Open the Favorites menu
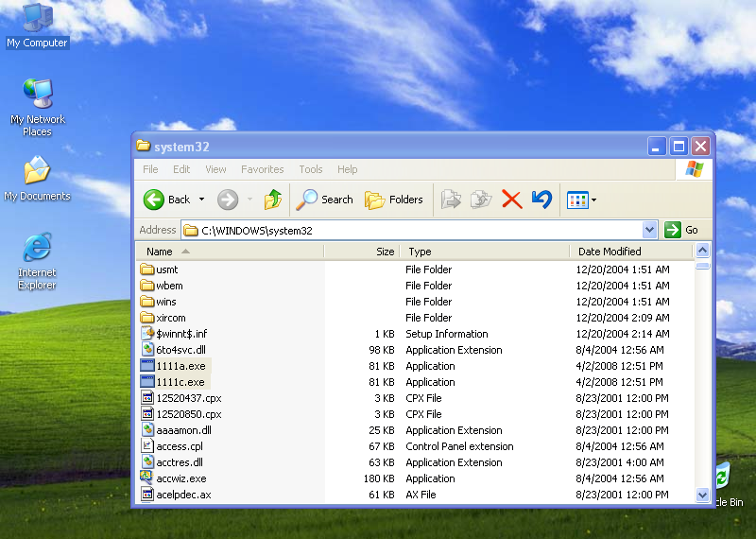This screenshot has height=539, width=756. [263, 169]
